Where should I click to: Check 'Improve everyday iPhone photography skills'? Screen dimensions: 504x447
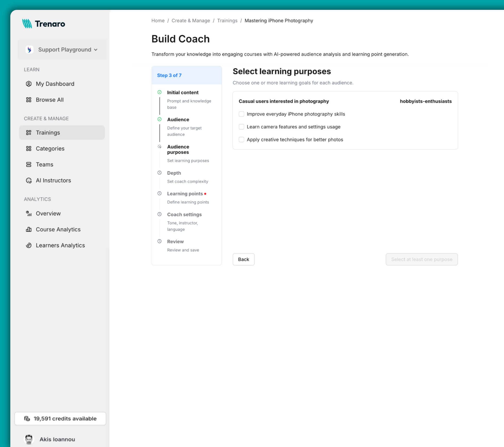coord(241,114)
